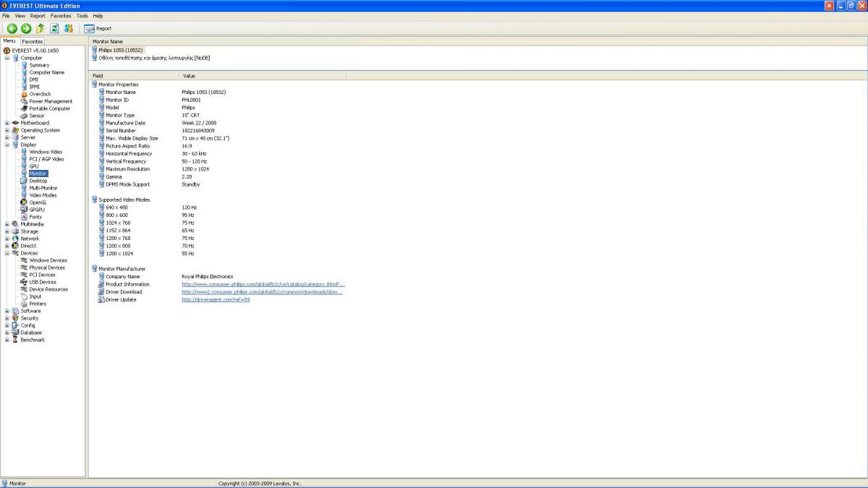Screen dimensions: 868x488
Task: Open the Windows Devices icon in tree
Action: tap(24, 260)
